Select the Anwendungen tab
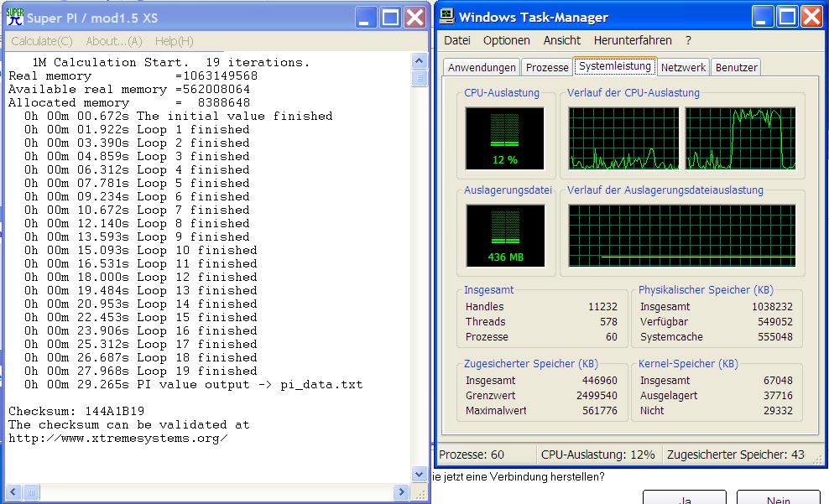Screen dimensions: 829x504 [482, 68]
